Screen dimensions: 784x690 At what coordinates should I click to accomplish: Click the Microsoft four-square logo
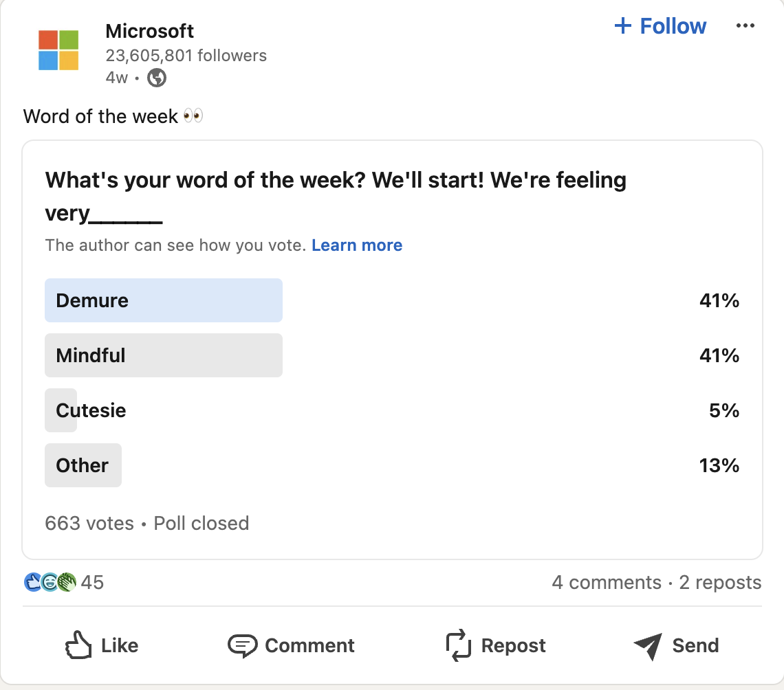tap(58, 50)
